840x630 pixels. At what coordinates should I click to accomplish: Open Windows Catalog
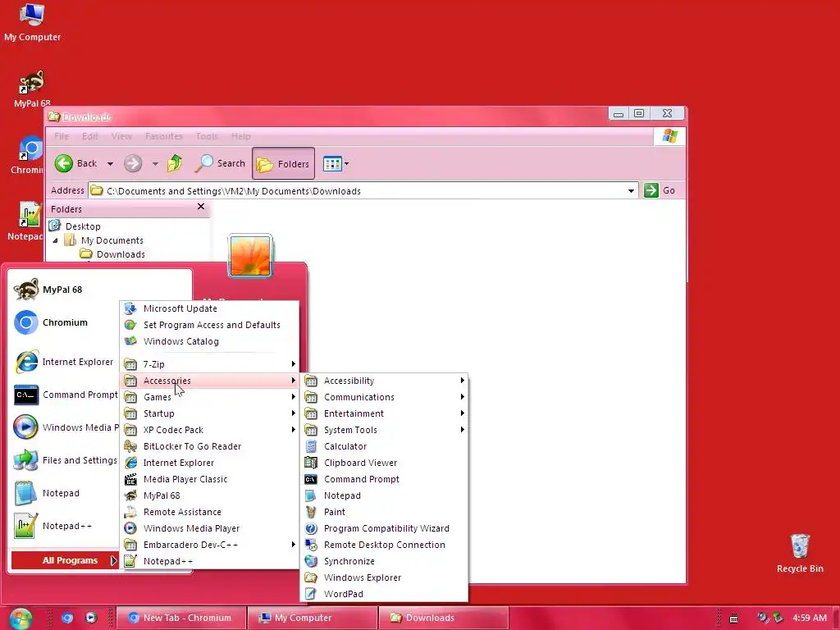pos(209,341)
